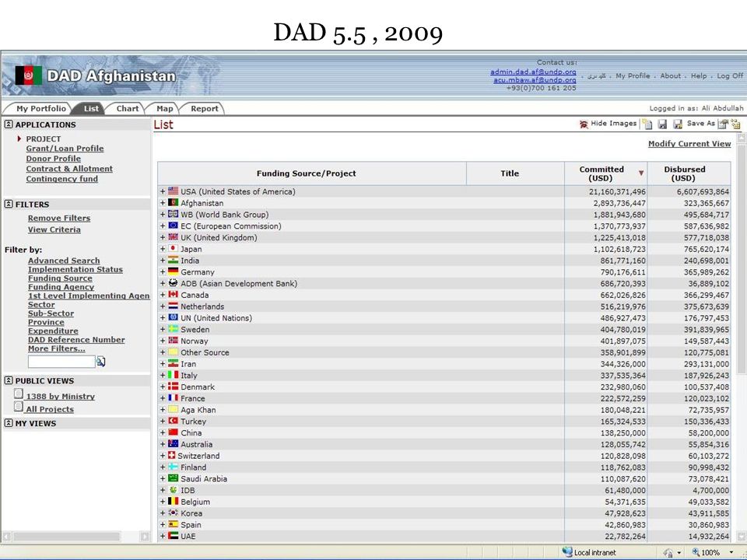The height and width of the screenshot is (560, 747).
Task: Expand the Saudi Arabia row
Action: pyautogui.click(x=163, y=478)
